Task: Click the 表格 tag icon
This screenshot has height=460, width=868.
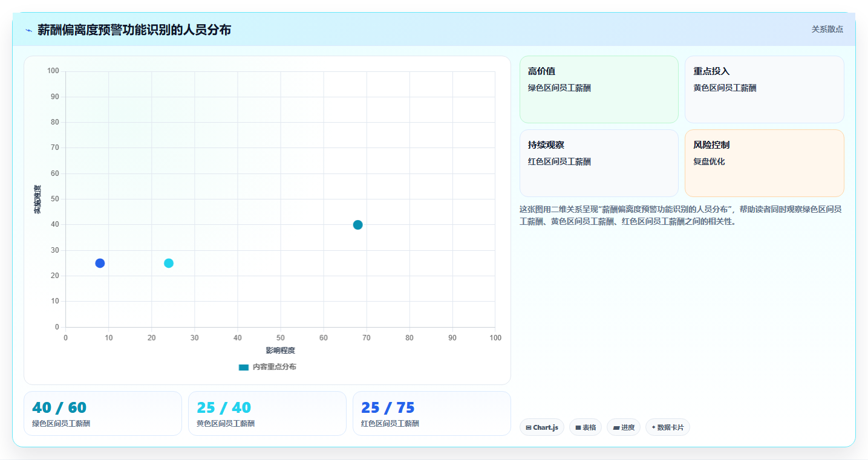Action: tap(578, 427)
